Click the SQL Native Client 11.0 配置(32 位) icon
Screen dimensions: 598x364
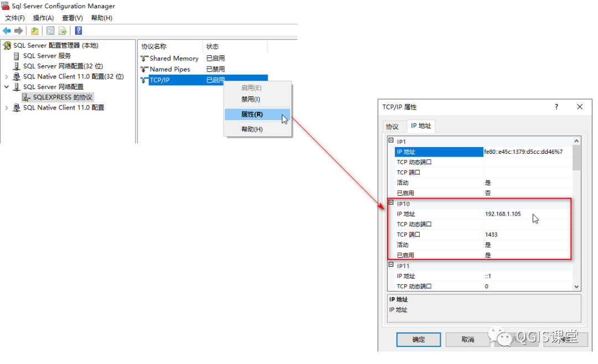point(17,76)
